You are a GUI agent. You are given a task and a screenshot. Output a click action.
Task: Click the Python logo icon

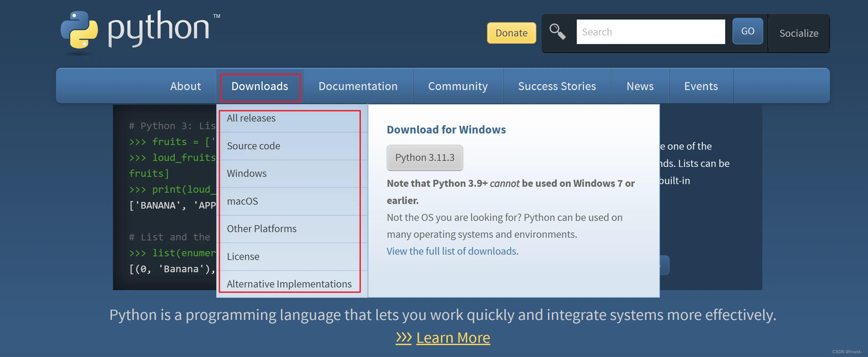coord(79,30)
